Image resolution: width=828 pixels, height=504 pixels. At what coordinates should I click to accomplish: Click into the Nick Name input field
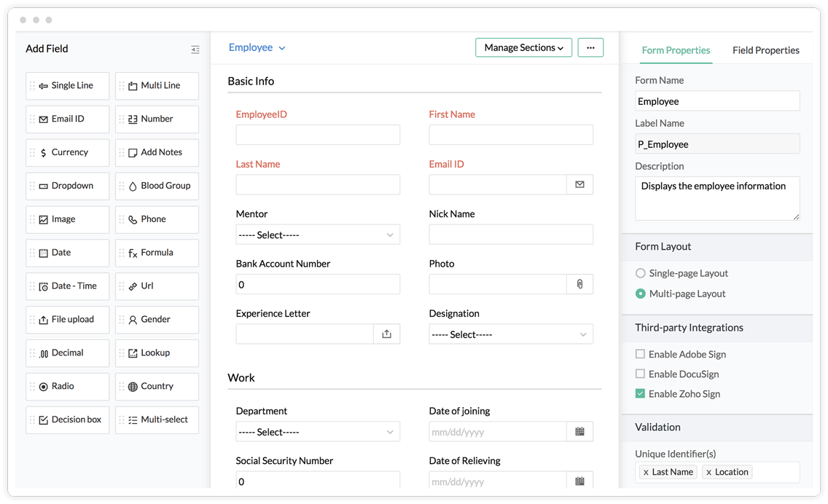point(510,235)
